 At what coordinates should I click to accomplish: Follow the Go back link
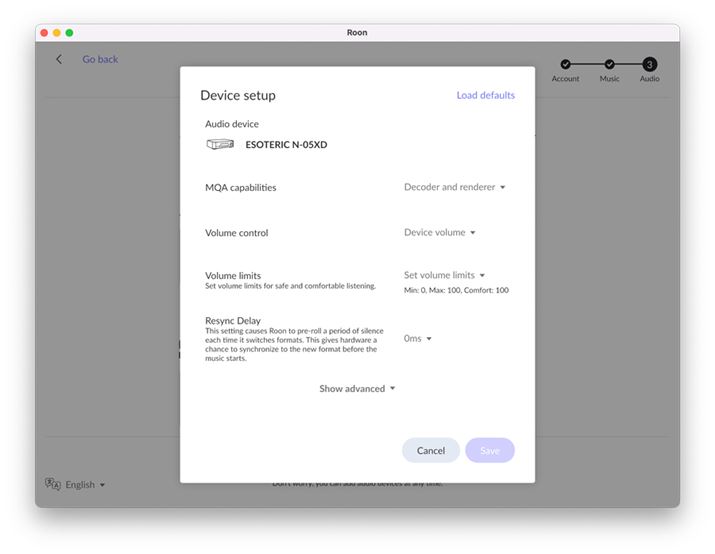(100, 60)
